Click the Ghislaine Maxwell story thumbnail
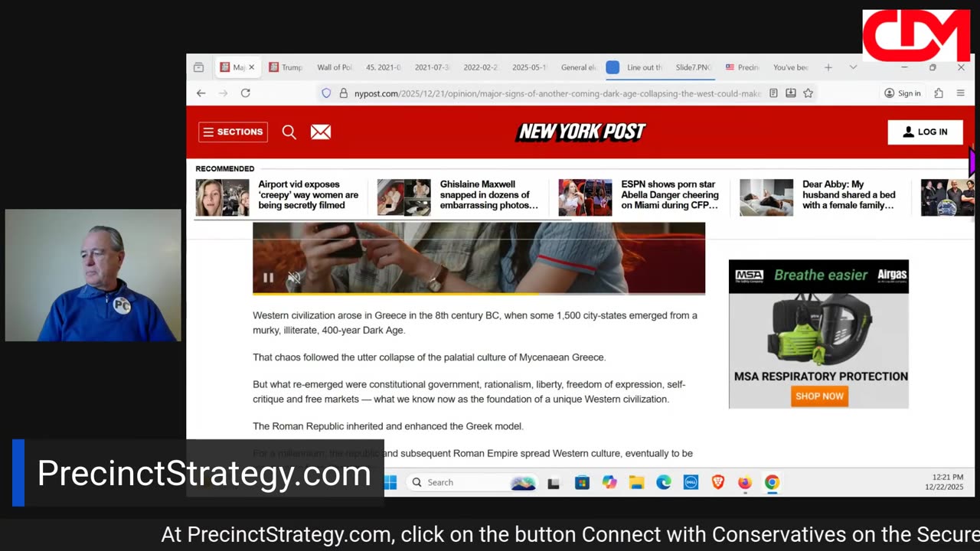The height and width of the screenshot is (551, 980). pos(403,197)
